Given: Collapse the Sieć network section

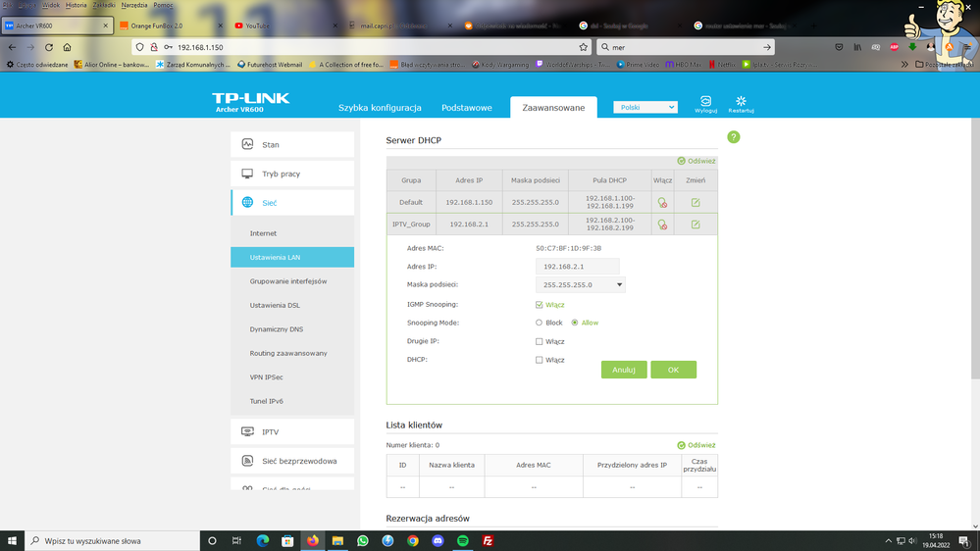Looking at the screenshot, I should (292, 202).
